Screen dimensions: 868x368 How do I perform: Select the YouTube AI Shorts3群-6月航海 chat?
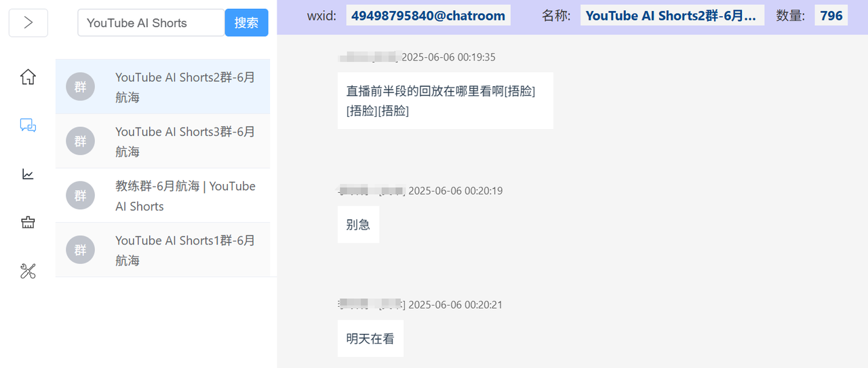point(163,141)
